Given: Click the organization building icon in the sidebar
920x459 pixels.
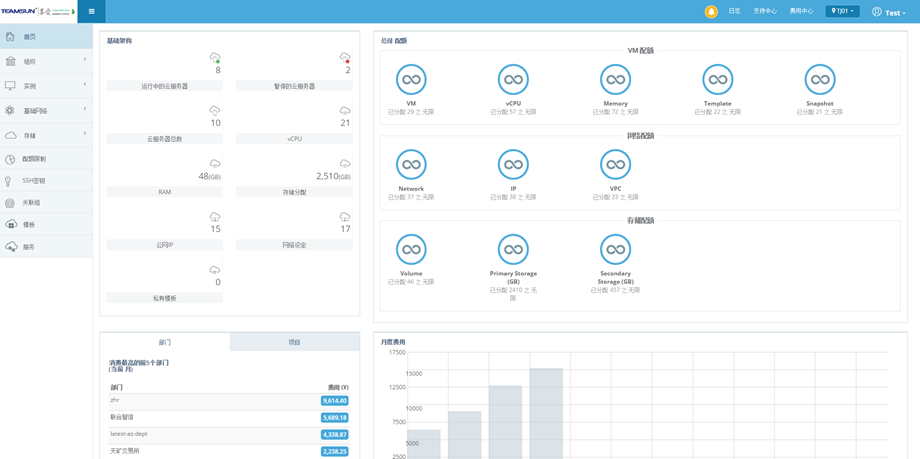Looking at the screenshot, I should click(10, 61).
